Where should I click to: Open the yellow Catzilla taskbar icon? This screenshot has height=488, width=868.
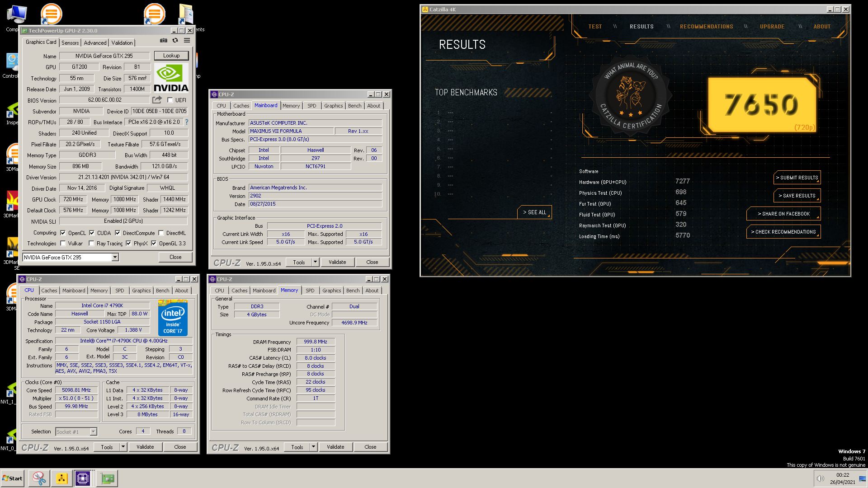pos(61,479)
